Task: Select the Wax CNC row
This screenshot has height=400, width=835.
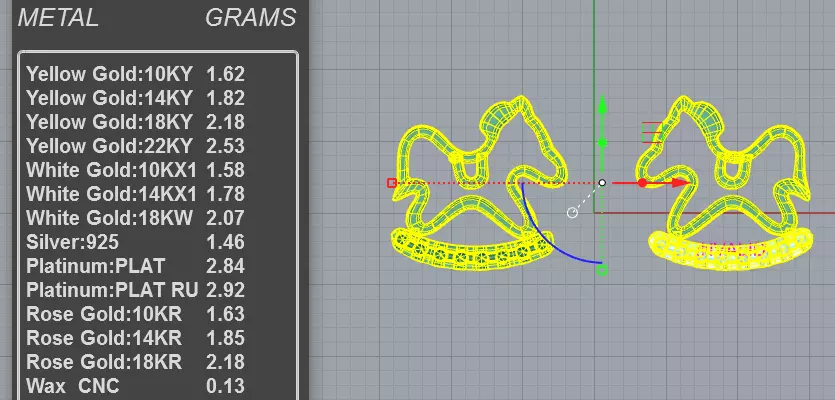Action: [x=136, y=386]
